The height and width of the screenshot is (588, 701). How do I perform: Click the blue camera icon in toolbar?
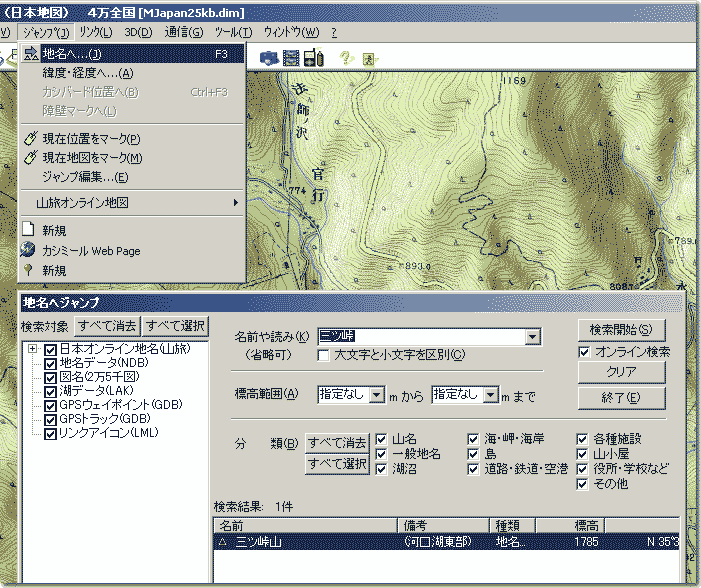[268, 57]
